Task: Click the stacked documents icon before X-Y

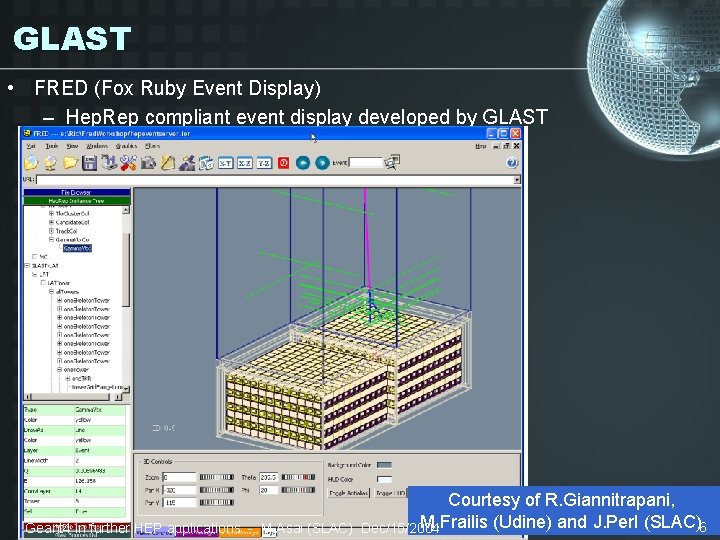Action: (x=206, y=163)
